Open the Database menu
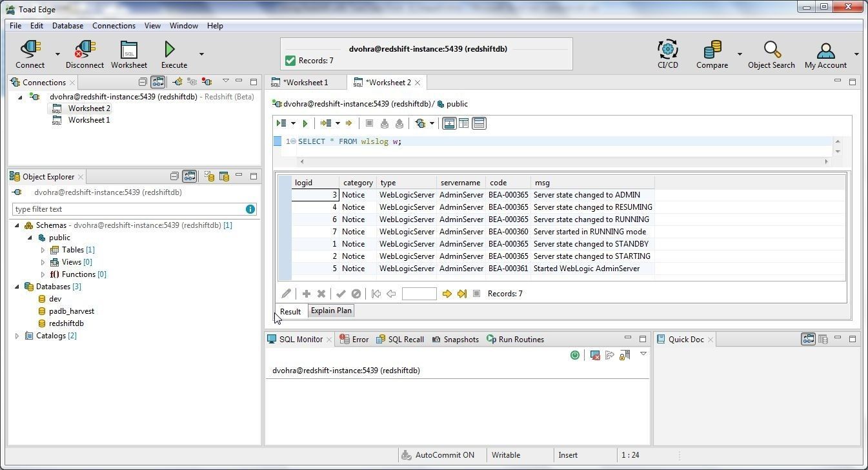868x470 pixels. 68,26
